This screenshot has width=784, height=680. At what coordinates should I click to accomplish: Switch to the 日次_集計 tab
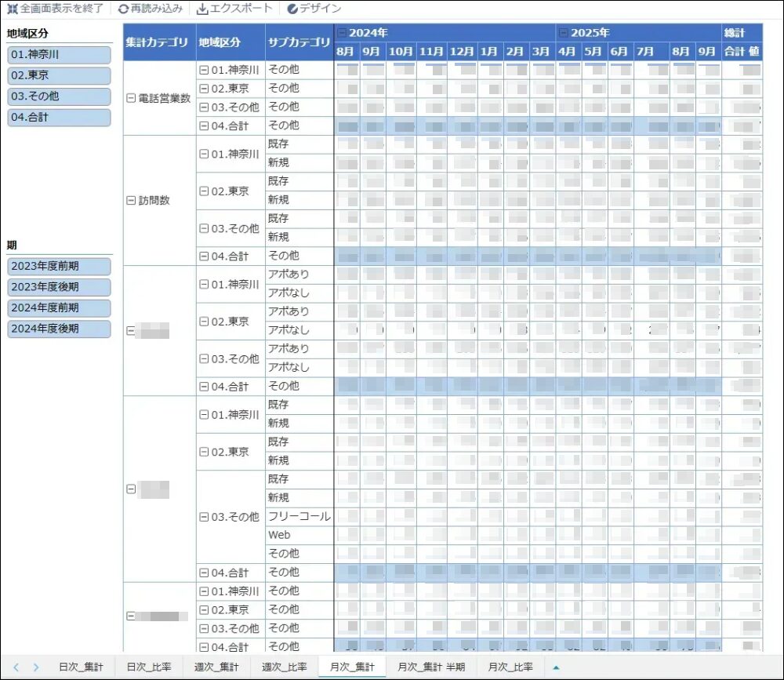coord(81,667)
